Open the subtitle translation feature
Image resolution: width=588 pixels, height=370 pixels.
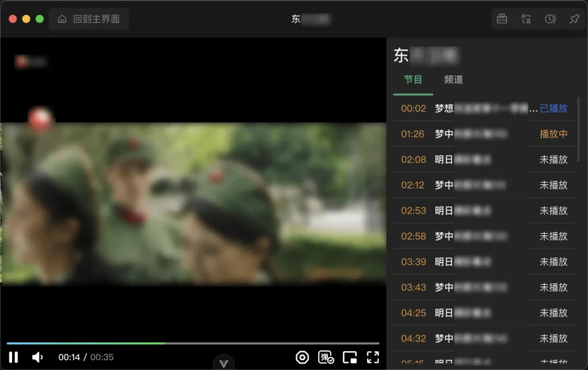click(x=525, y=19)
